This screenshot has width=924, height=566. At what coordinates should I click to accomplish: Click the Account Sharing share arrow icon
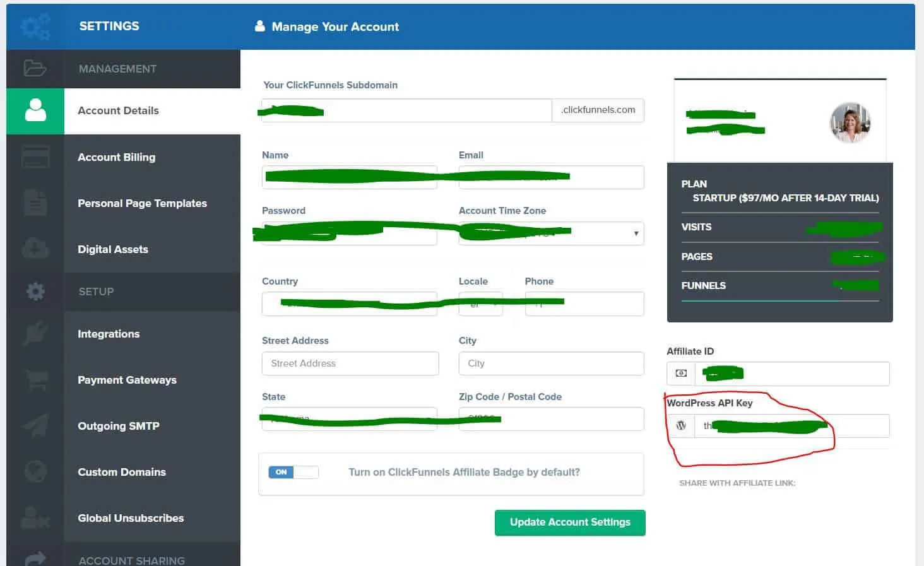pos(35,559)
